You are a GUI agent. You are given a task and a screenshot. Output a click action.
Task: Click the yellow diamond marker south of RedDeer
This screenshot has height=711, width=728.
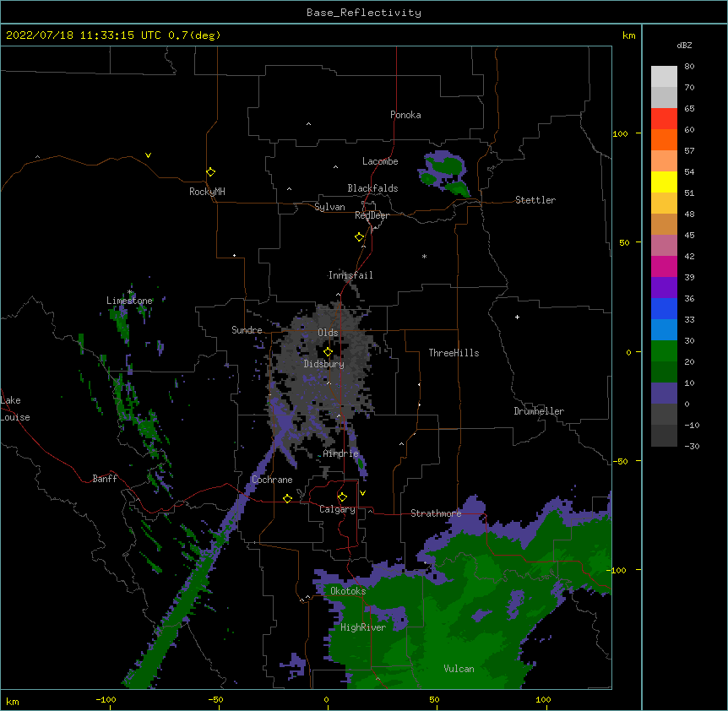coord(359,237)
